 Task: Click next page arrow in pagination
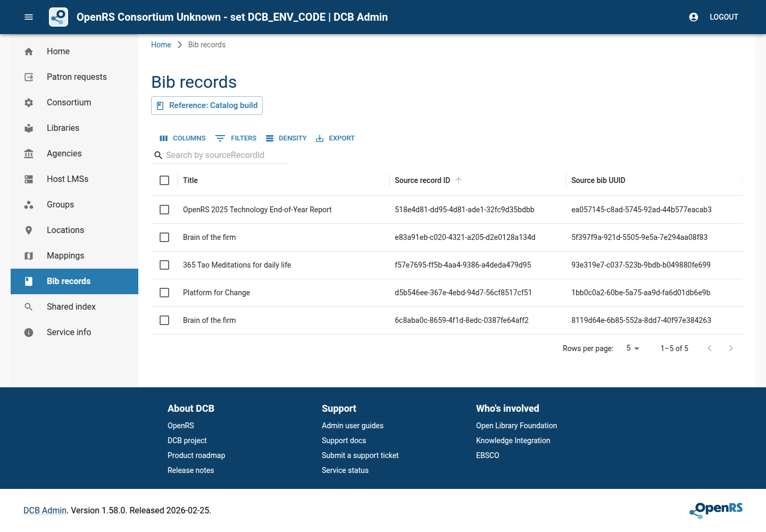pos(731,348)
